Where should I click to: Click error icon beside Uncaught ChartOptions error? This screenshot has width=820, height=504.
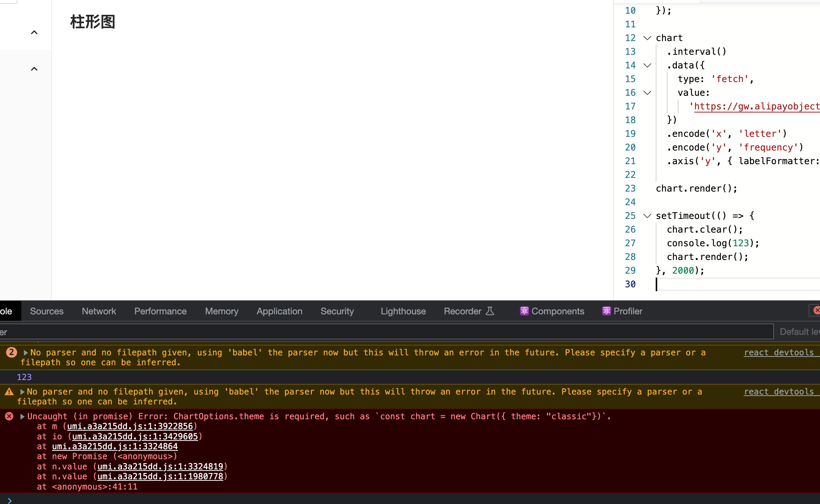tap(9, 416)
